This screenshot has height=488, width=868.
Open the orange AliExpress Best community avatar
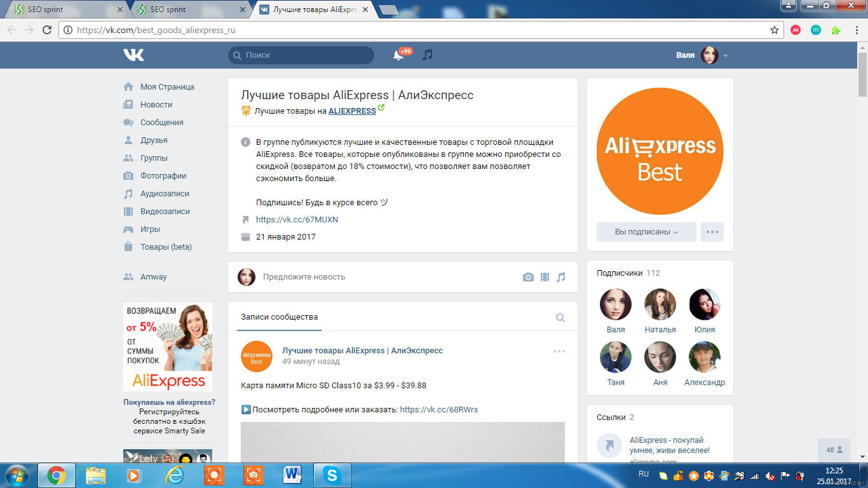click(660, 151)
